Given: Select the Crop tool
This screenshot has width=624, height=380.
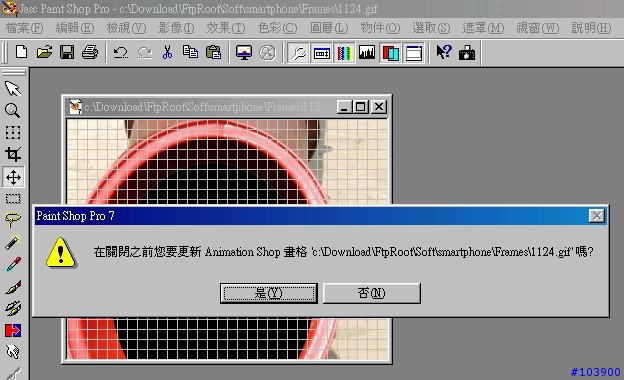Looking at the screenshot, I should [13, 154].
